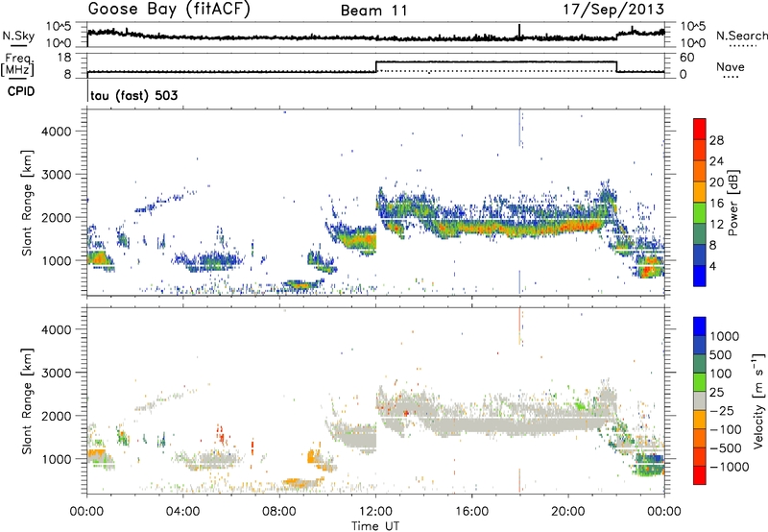
Task: Click the "08:00" time tick label
Action: tap(278, 512)
